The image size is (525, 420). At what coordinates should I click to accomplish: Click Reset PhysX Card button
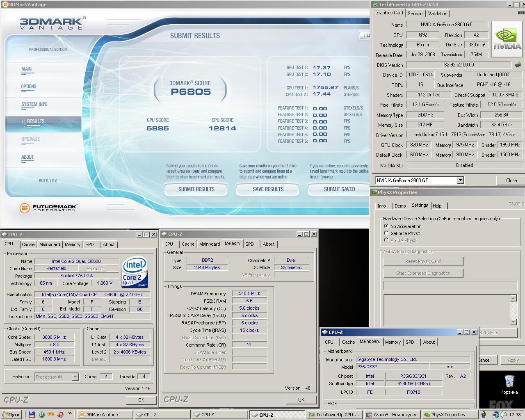tap(423, 261)
